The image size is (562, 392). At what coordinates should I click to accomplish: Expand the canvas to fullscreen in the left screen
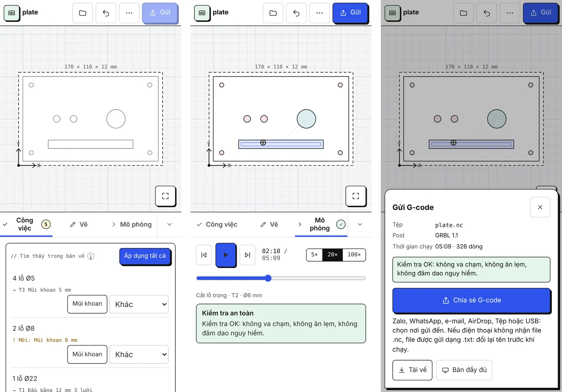[x=165, y=196]
